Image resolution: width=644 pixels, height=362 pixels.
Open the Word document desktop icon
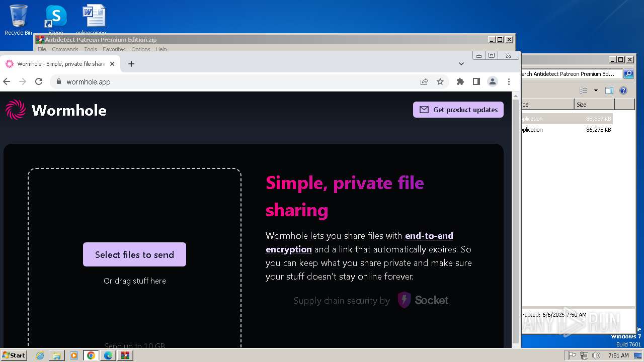click(x=94, y=19)
